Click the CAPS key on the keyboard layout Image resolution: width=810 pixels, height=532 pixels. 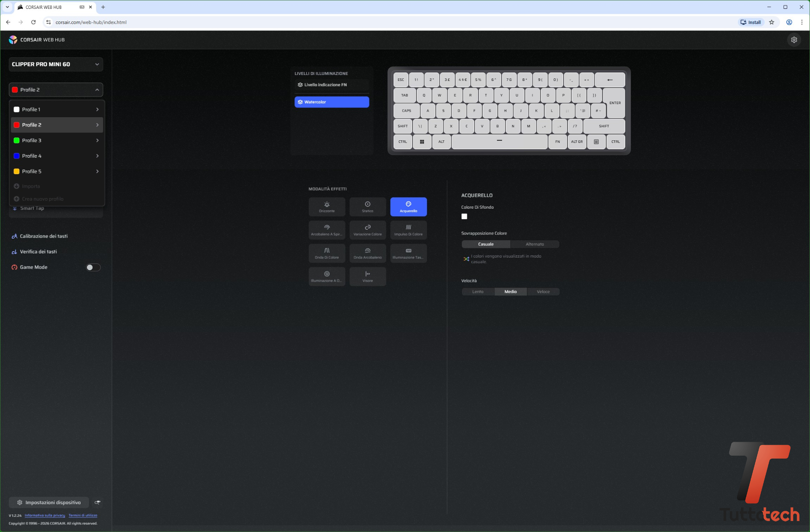[406, 111]
